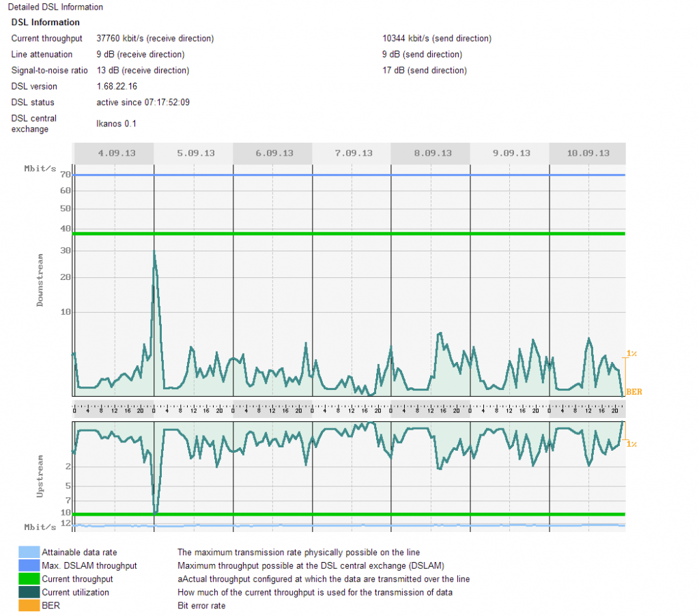This screenshot has width=699, height=616.
Task: Click the dark teal Current utilization swatch
Action: click(29, 592)
